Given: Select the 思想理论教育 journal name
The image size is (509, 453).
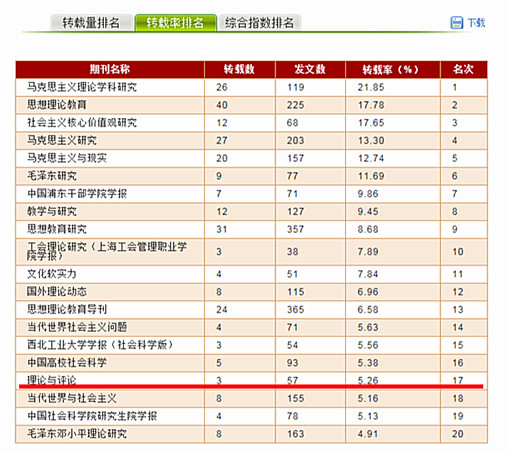Looking at the screenshot, I should 57,105.
